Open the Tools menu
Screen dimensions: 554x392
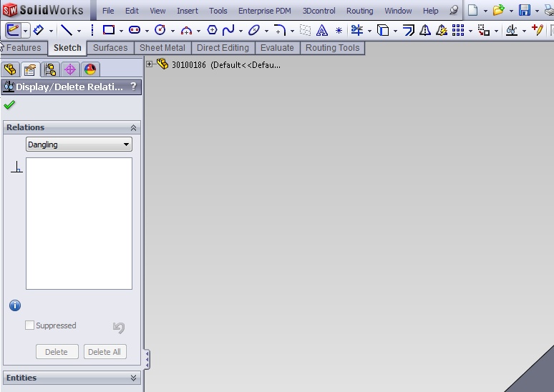(x=218, y=11)
